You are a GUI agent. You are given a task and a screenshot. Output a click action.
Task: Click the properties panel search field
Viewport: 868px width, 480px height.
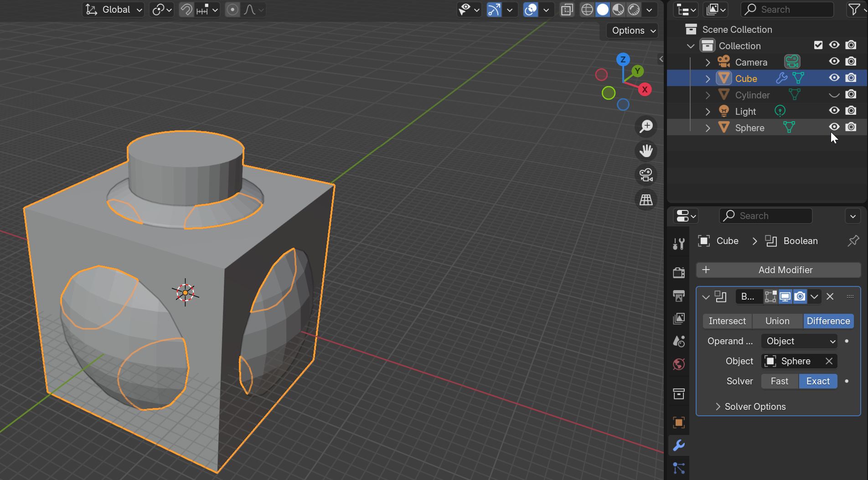766,216
